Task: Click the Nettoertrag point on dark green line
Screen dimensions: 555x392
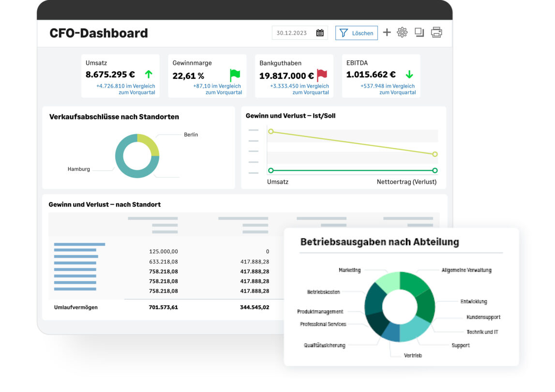Action: pyautogui.click(x=435, y=170)
